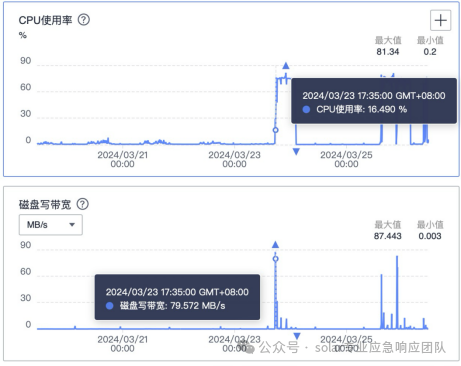Image resolution: width=461 pixels, height=366 pixels.
Task: Click upward triangle marker above disk write peak
Action: coord(275,245)
